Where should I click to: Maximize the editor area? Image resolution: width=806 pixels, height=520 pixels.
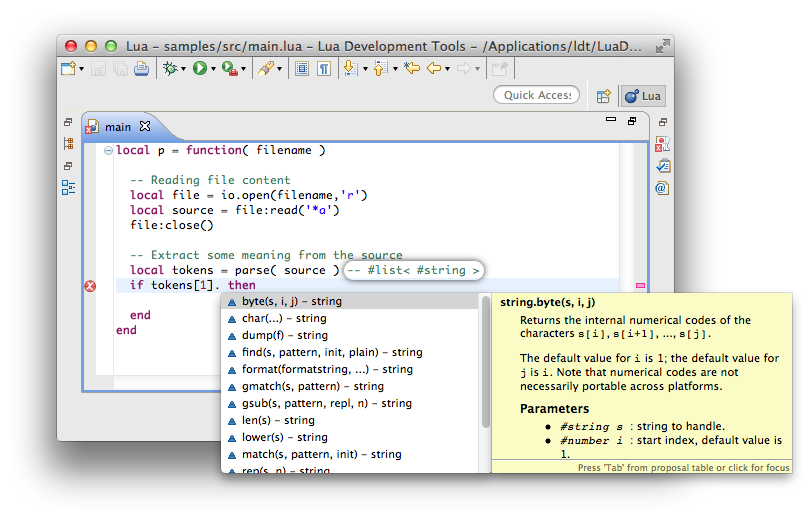[632, 121]
